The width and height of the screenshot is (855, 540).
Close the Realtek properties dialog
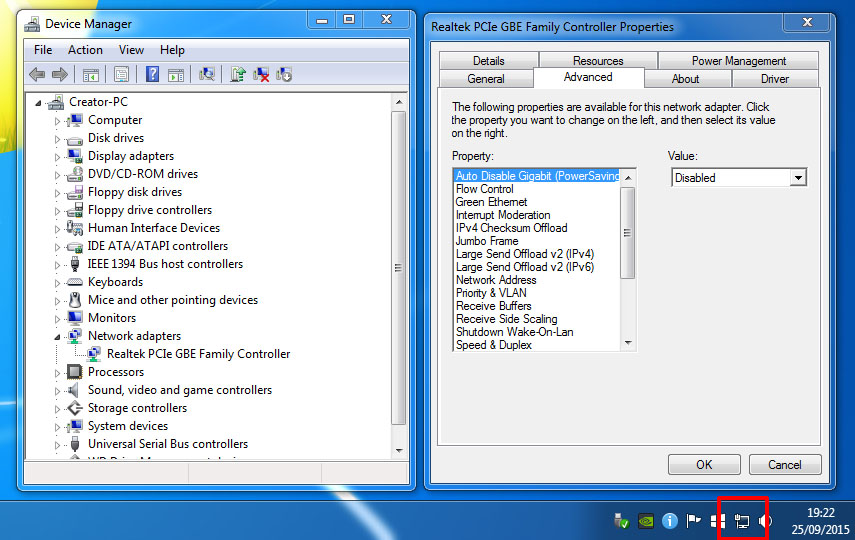[807, 22]
